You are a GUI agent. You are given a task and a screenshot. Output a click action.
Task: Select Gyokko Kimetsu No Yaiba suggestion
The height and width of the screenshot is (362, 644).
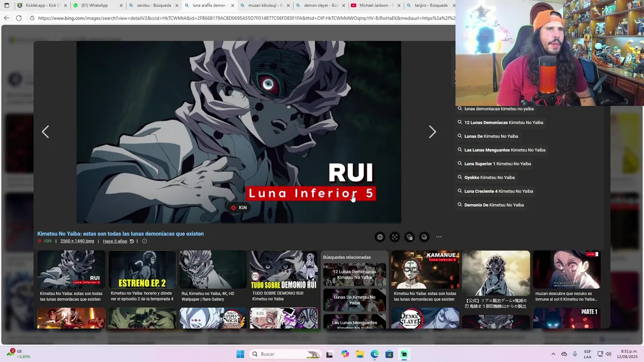(486, 177)
